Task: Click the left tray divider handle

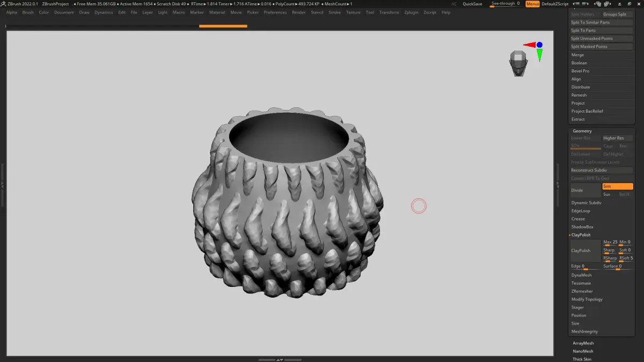Action: click(x=2, y=184)
